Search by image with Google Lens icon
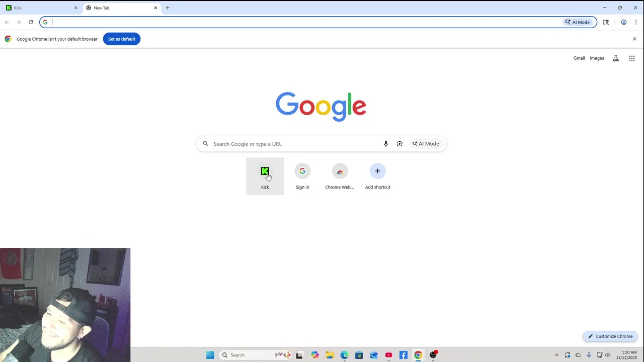Image resolution: width=644 pixels, height=362 pixels. click(399, 144)
